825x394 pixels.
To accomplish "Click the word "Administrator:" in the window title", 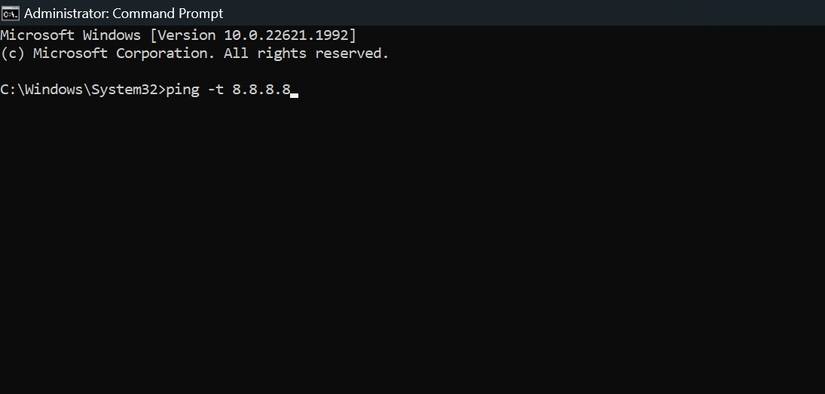I will pyautogui.click(x=66, y=14).
